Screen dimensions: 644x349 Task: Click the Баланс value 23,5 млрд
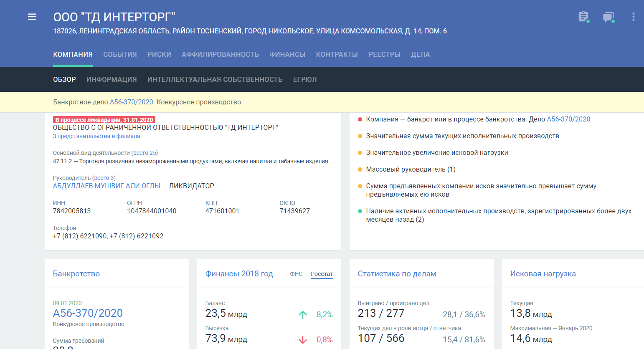point(226,314)
